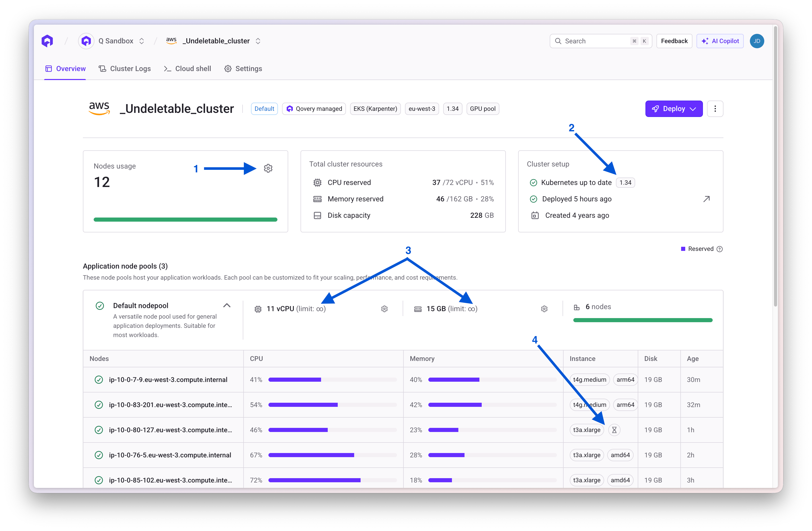Click the Qovery logo home icon

click(x=47, y=41)
